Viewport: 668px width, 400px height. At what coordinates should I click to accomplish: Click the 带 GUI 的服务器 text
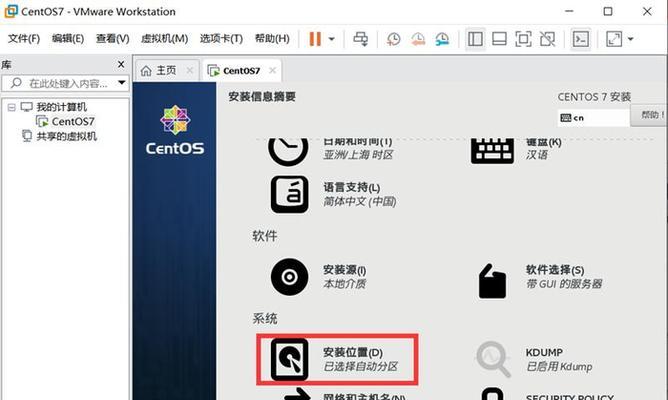coord(564,284)
